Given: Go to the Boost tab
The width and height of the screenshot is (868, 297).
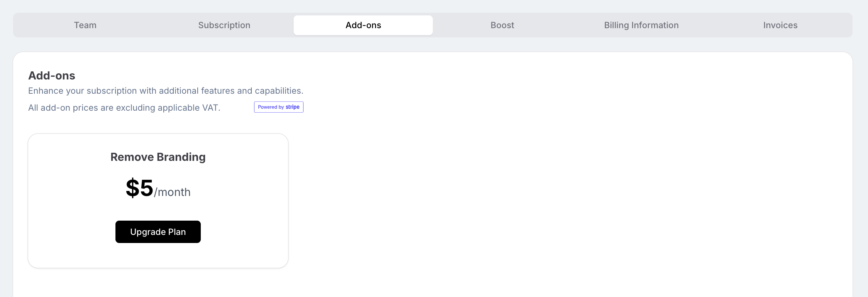Looking at the screenshot, I should pyautogui.click(x=502, y=25).
